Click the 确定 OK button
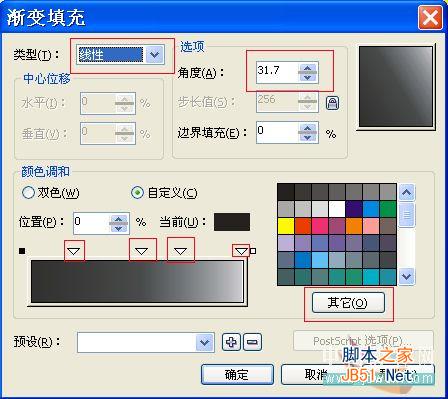This screenshot has height=399, width=448. 237,374
